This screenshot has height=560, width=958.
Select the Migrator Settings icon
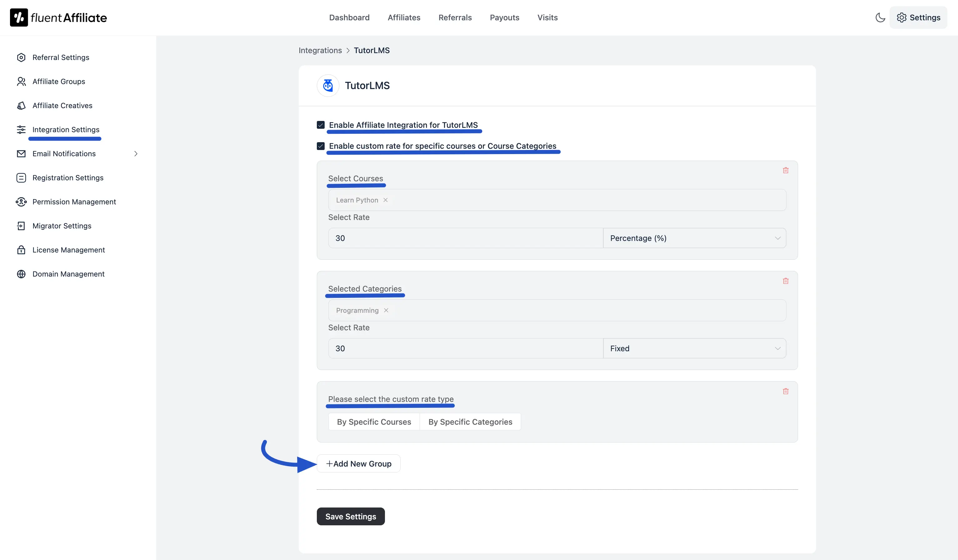tap(21, 225)
